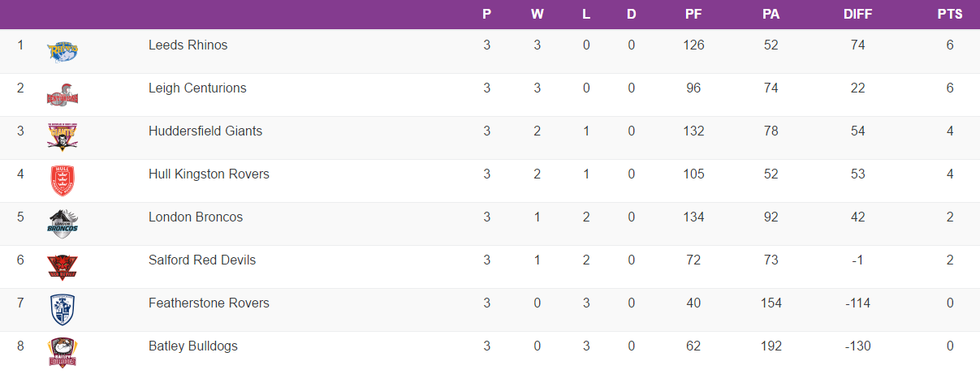980x374 pixels.
Task: Click the PTS column header
Action: coord(949,15)
